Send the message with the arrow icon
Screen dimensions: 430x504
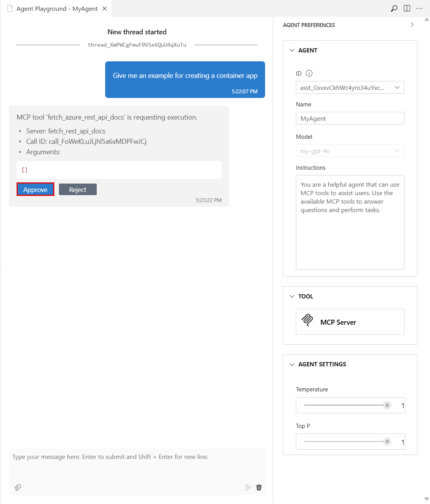click(249, 487)
